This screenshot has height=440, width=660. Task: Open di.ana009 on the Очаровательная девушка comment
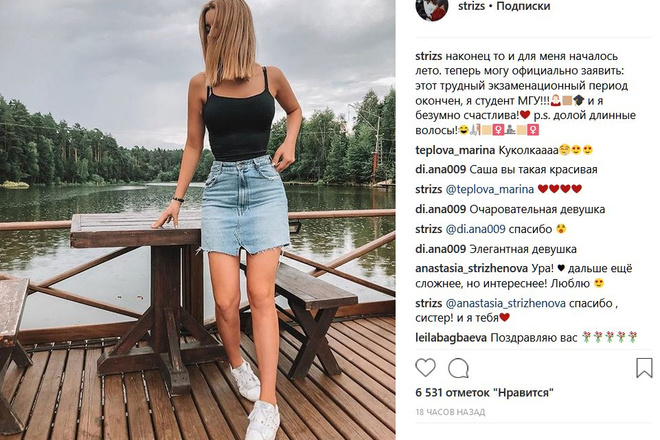[x=440, y=209]
